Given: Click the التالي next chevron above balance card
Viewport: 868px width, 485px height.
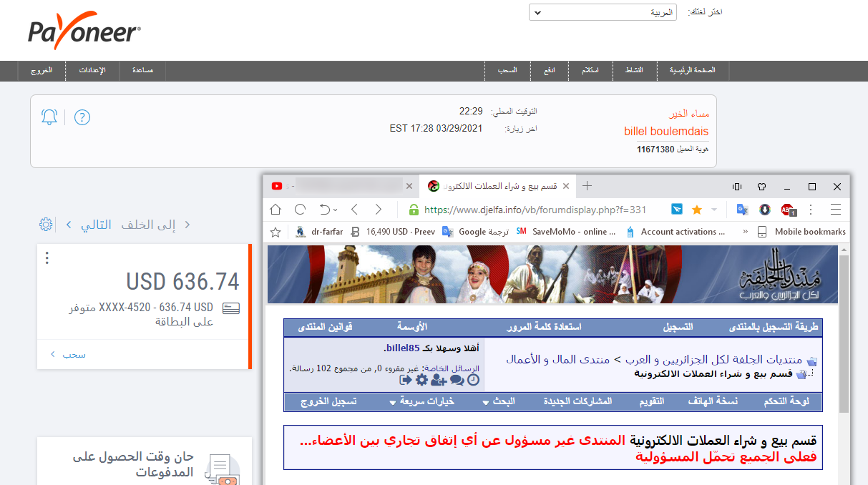Looking at the screenshot, I should pyautogui.click(x=69, y=225).
